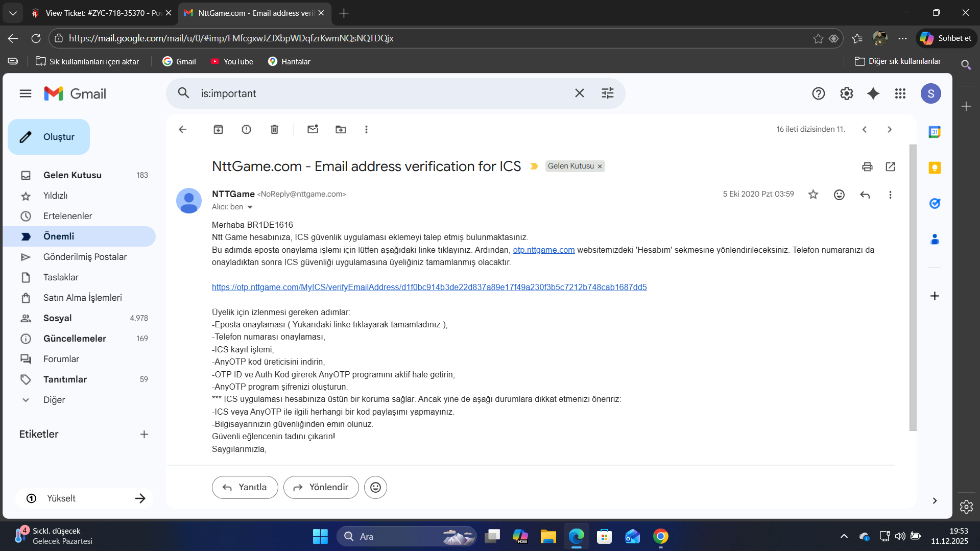
Task: Open Contacts side panel
Action: tap(935, 239)
